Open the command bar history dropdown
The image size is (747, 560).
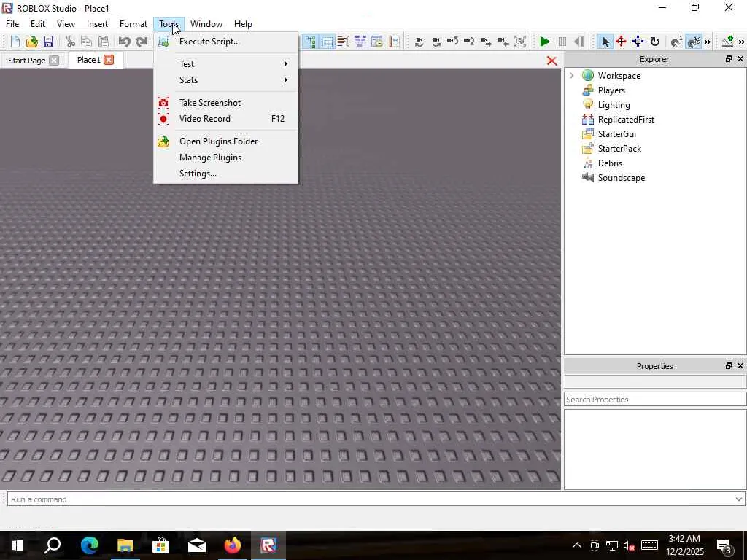[x=738, y=499]
